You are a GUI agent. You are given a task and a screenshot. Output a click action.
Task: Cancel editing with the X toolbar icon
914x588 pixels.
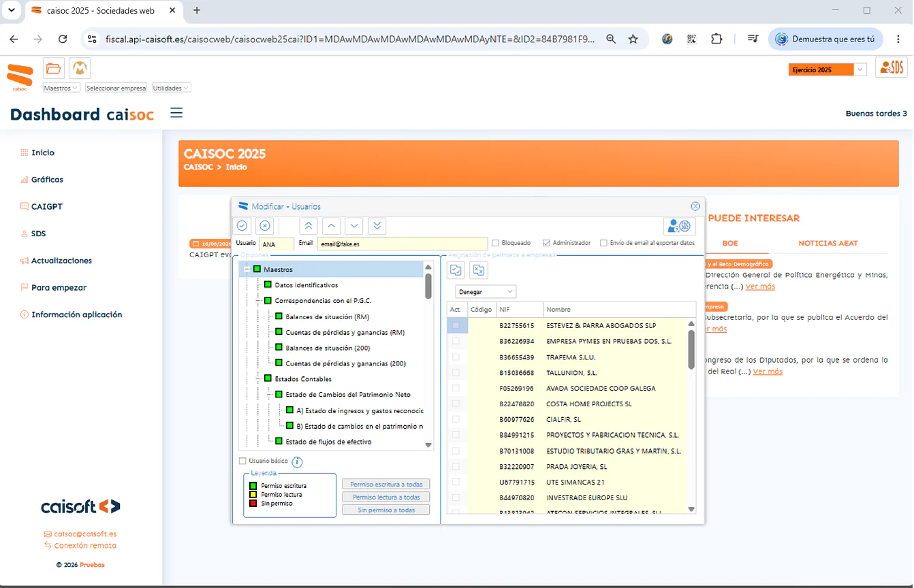click(265, 226)
